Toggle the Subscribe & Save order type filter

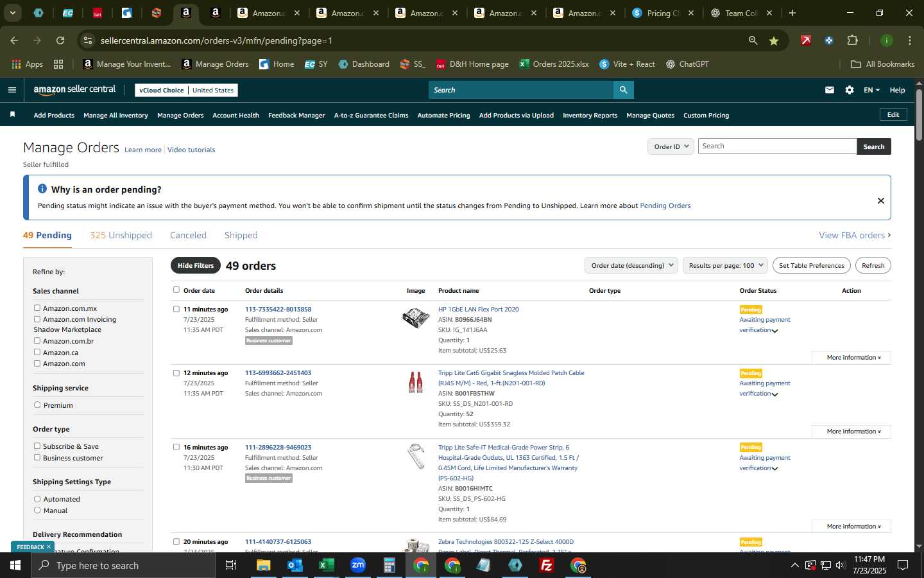(x=37, y=446)
